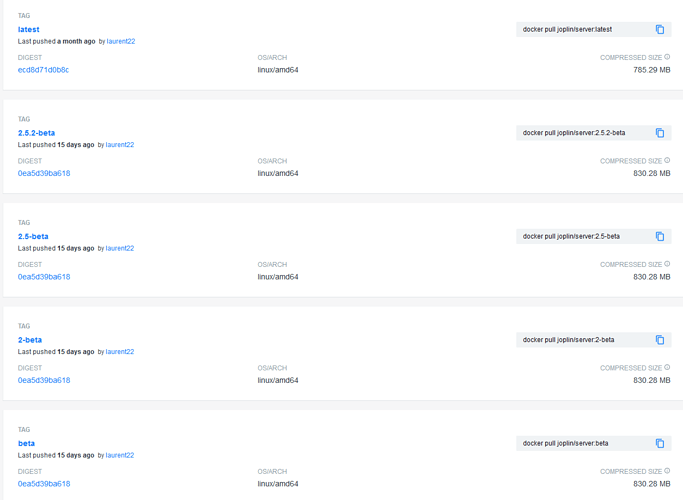The width and height of the screenshot is (683, 500).
Task: Open digest 0ea5d39ba618 under beta tag
Action: click(44, 483)
